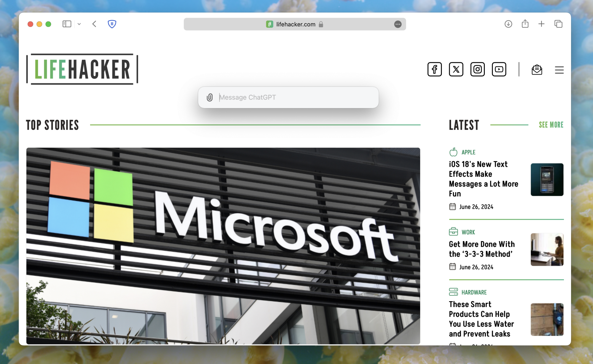Click the Facebook icon

point(434,69)
